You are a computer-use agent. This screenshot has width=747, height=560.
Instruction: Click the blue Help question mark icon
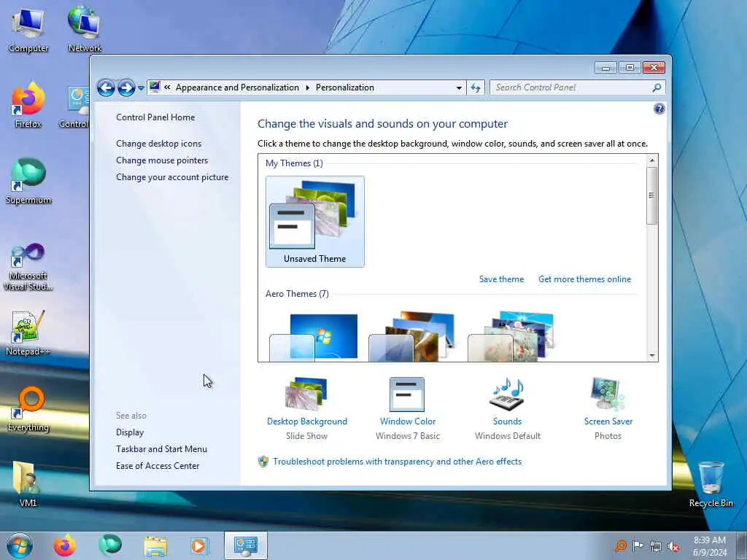pyautogui.click(x=659, y=109)
